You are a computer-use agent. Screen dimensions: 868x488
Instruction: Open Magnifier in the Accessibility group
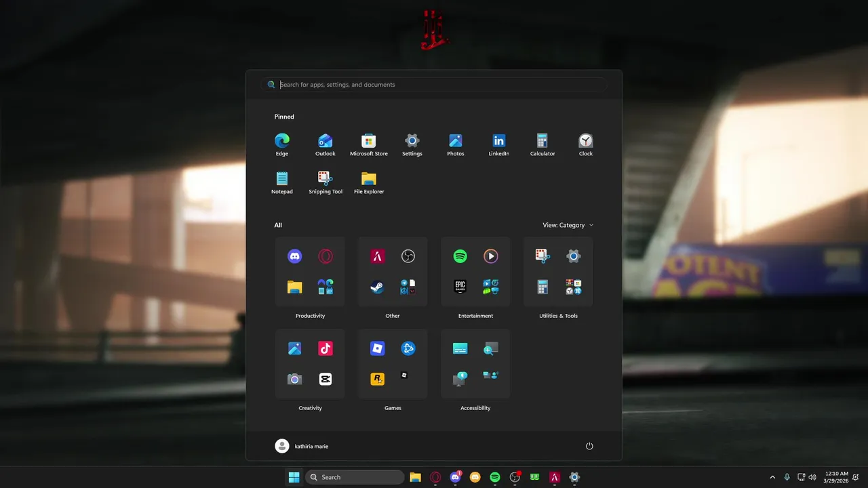(x=491, y=348)
